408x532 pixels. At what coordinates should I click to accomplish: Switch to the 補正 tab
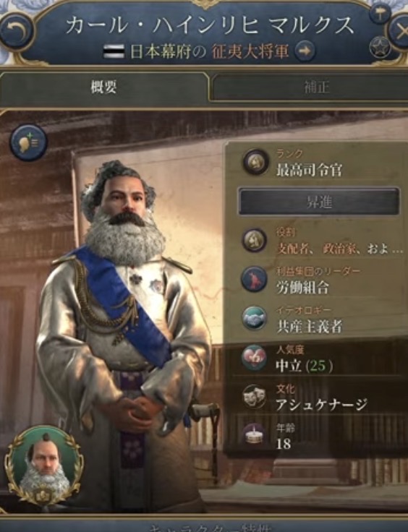click(315, 87)
